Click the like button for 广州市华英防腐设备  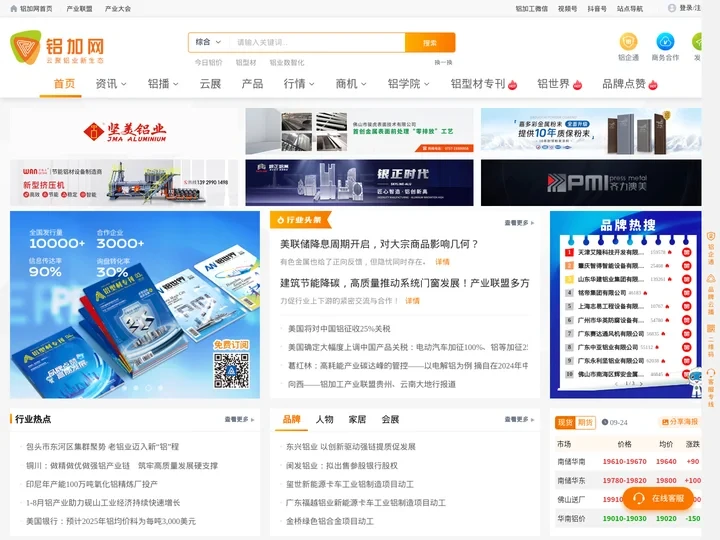coord(686,320)
